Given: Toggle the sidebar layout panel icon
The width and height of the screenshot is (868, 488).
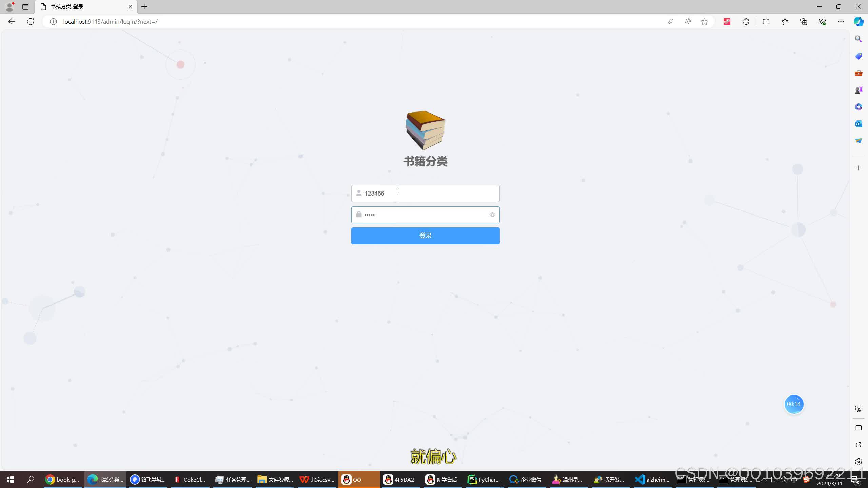Looking at the screenshot, I should click(859, 428).
